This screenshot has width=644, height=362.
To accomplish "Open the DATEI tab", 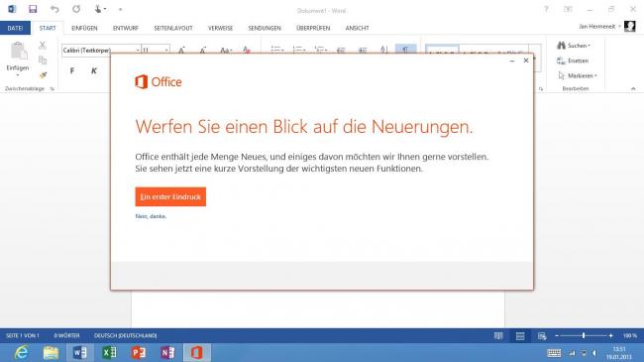I will [x=15, y=28].
